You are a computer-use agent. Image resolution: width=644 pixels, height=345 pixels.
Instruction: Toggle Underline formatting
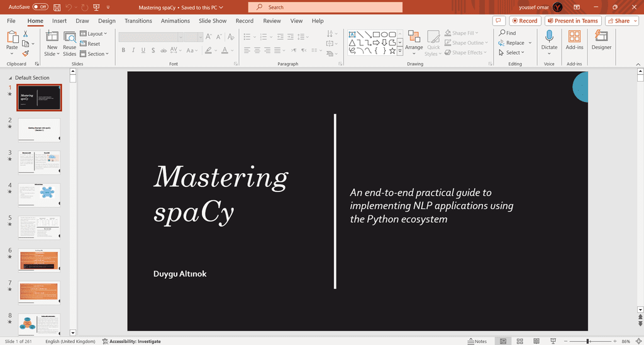click(x=143, y=50)
